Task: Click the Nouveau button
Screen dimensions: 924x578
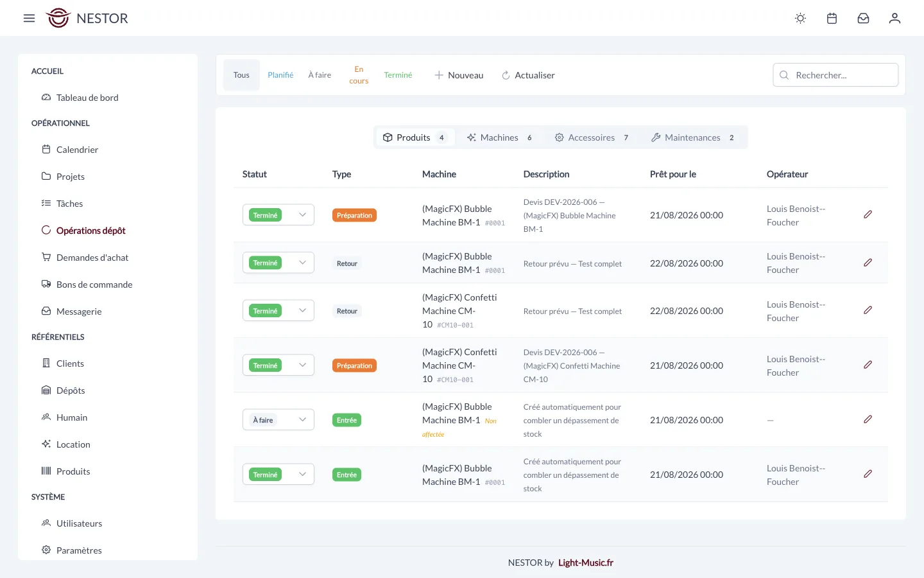Action: pos(459,75)
